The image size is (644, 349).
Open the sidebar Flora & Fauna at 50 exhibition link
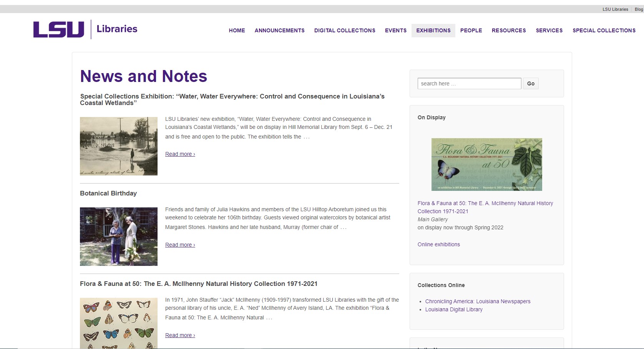(x=485, y=207)
